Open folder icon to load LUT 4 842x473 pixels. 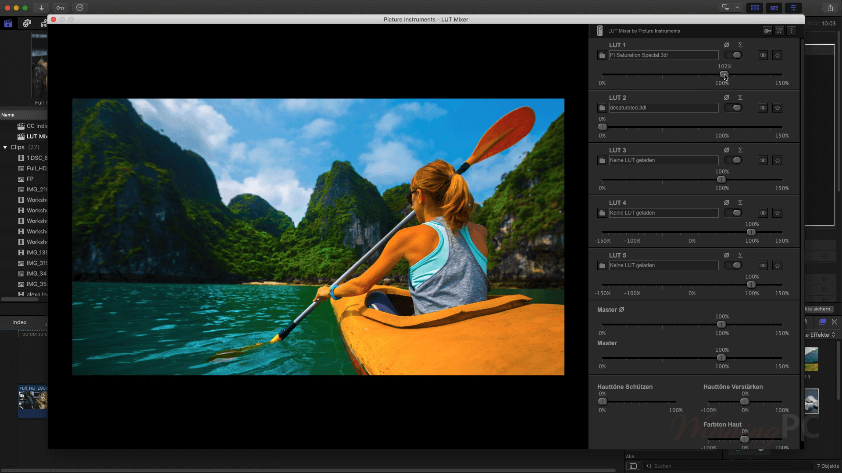click(602, 213)
